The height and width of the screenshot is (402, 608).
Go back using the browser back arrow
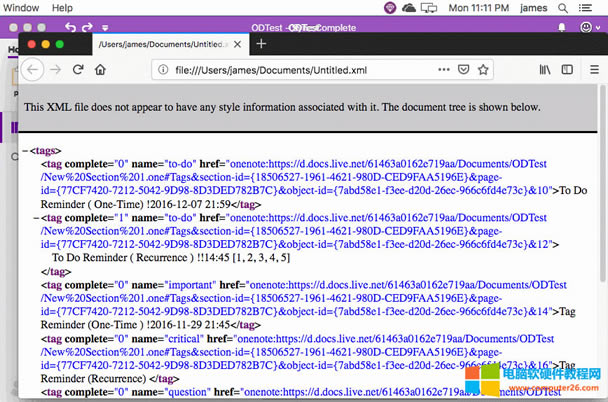pos(32,69)
